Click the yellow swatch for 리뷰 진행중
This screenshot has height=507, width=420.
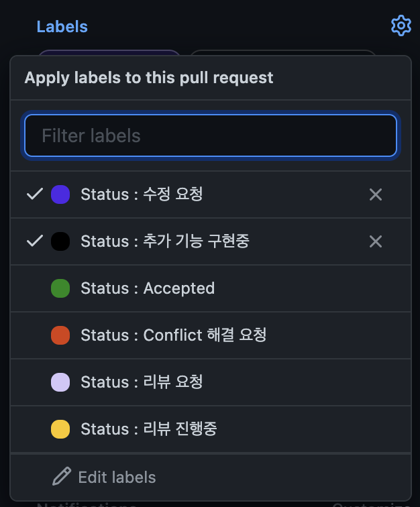[60, 429]
